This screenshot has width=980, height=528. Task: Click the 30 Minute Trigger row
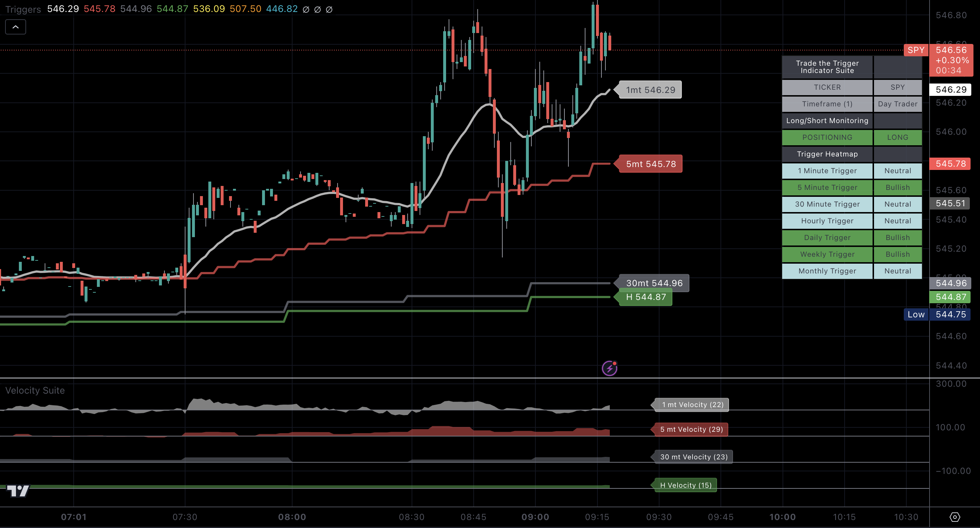coord(852,204)
